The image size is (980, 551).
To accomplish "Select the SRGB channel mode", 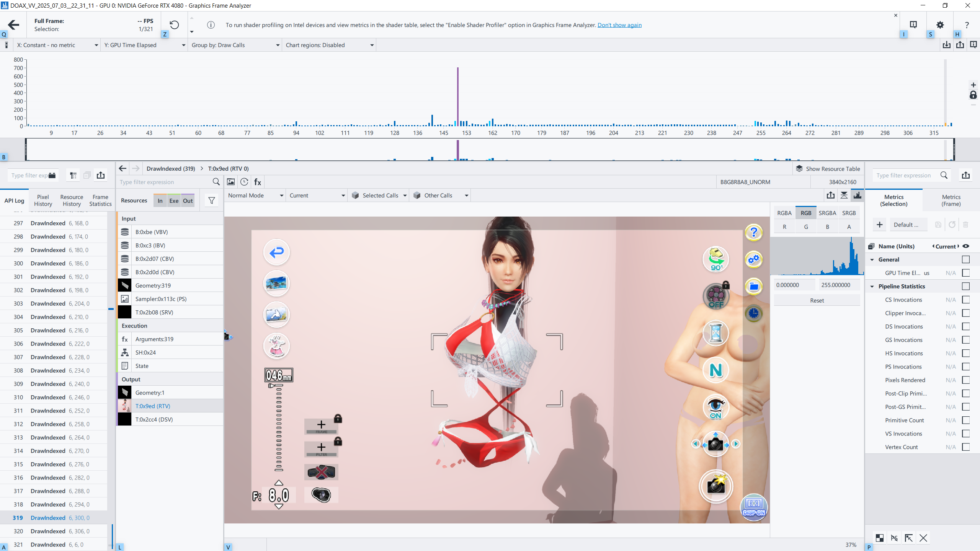I will point(849,213).
